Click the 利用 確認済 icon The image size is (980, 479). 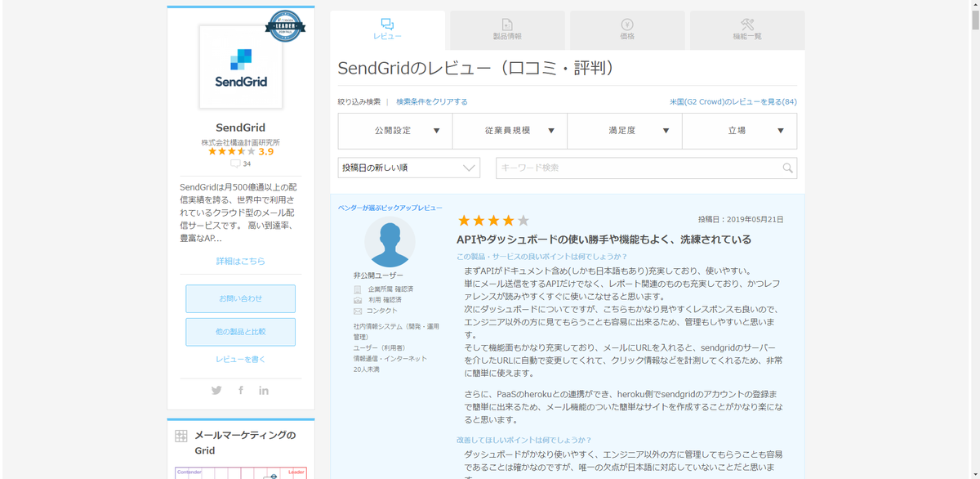[358, 300]
